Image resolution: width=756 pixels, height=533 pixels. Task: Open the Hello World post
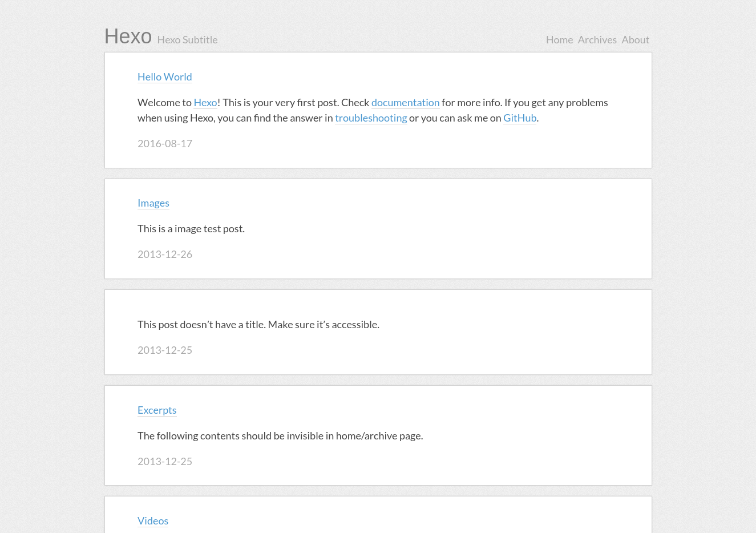(x=164, y=77)
